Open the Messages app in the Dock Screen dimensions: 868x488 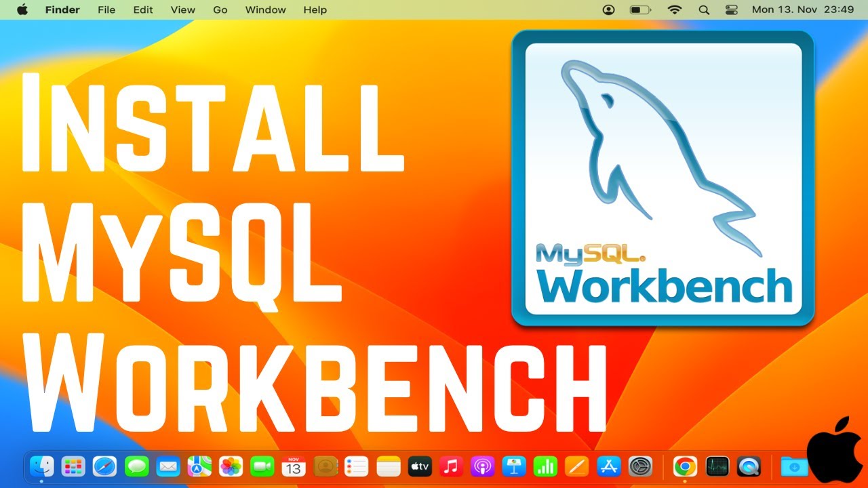pyautogui.click(x=136, y=466)
